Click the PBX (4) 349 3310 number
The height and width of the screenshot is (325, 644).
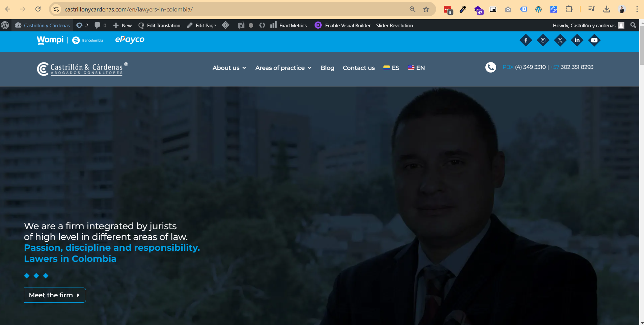[524, 67]
